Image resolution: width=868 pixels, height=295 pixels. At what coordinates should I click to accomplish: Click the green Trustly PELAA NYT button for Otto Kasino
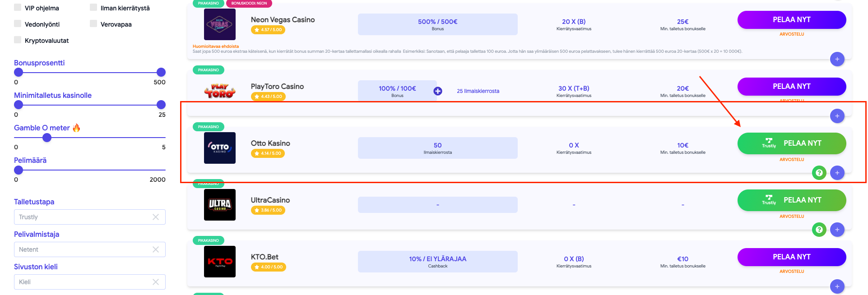pos(792,143)
